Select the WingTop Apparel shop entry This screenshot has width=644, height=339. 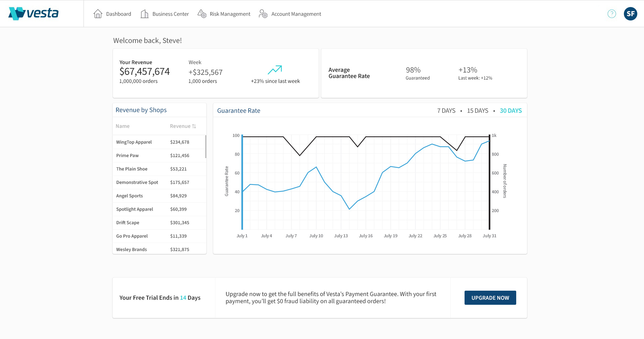point(134,142)
